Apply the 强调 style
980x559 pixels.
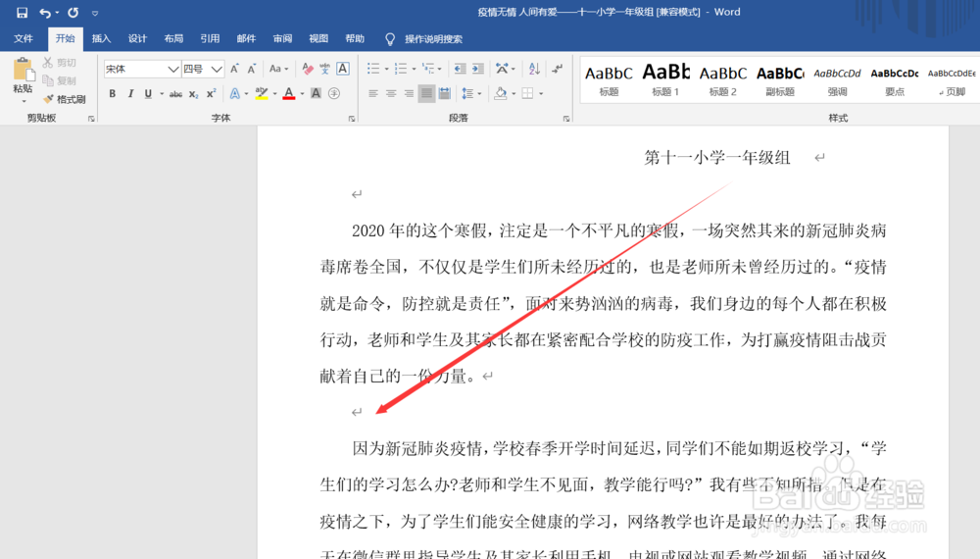click(838, 79)
